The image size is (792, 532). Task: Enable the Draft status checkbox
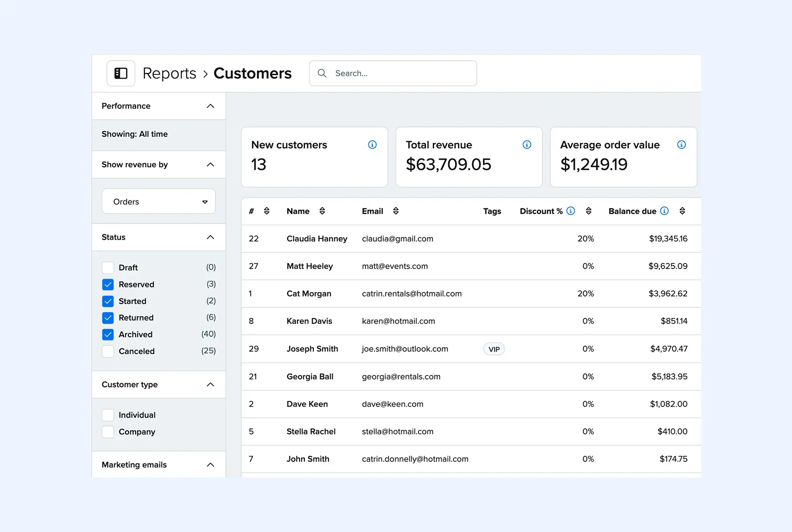(x=108, y=267)
